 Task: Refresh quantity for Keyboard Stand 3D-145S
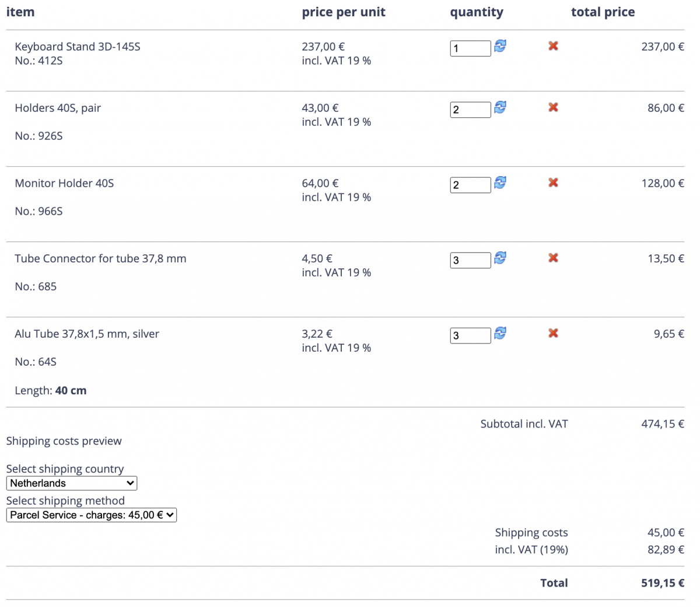coord(500,45)
